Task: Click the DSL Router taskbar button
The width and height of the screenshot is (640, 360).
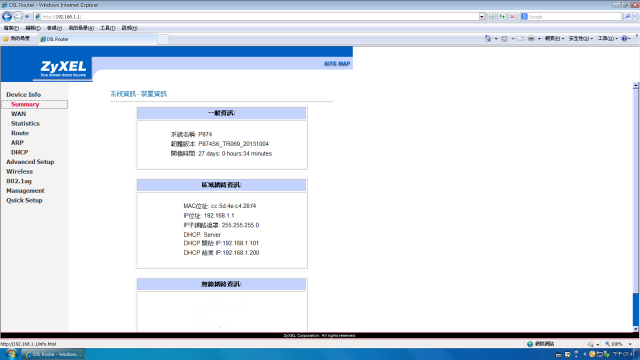Action: tap(53, 354)
